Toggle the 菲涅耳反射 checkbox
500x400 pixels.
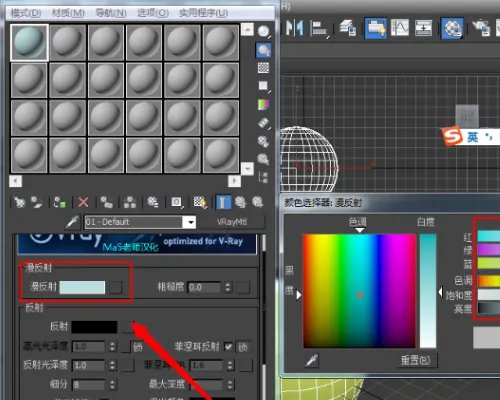pos(228,347)
